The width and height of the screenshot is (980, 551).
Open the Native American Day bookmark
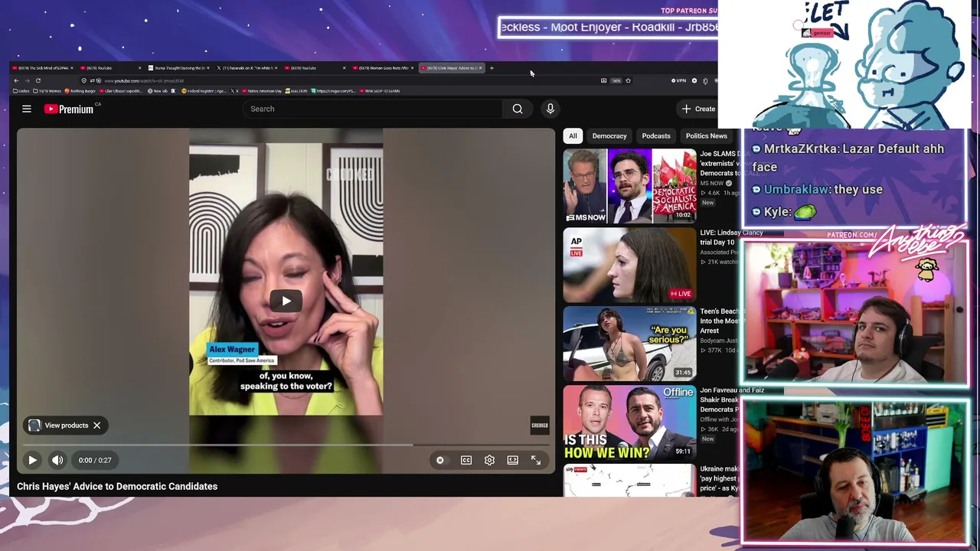coord(263,91)
